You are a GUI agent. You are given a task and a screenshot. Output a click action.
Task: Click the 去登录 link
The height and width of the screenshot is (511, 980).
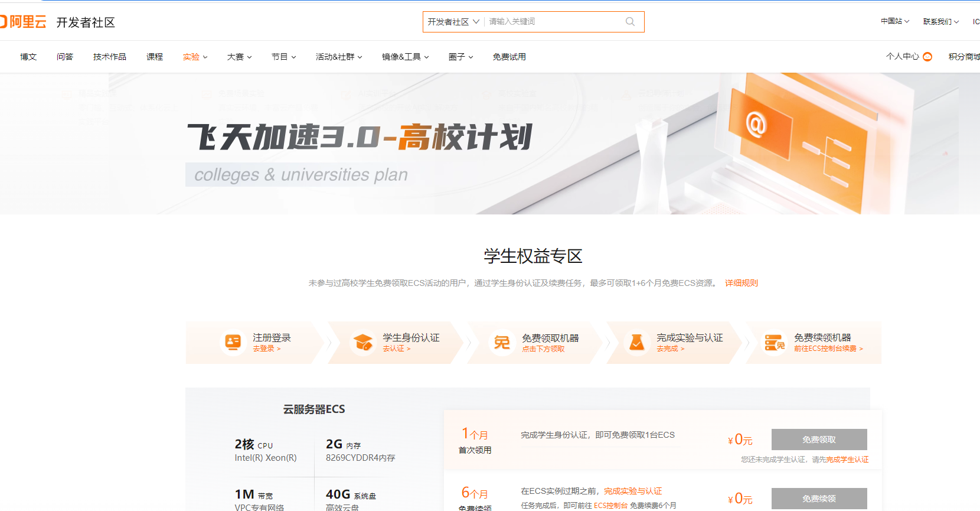pos(267,349)
